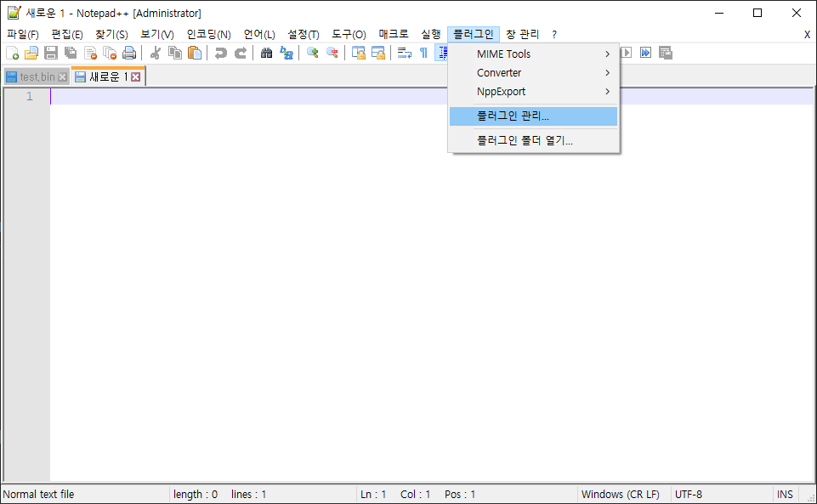Close the 플러그인 menu via its header

pos(473,34)
